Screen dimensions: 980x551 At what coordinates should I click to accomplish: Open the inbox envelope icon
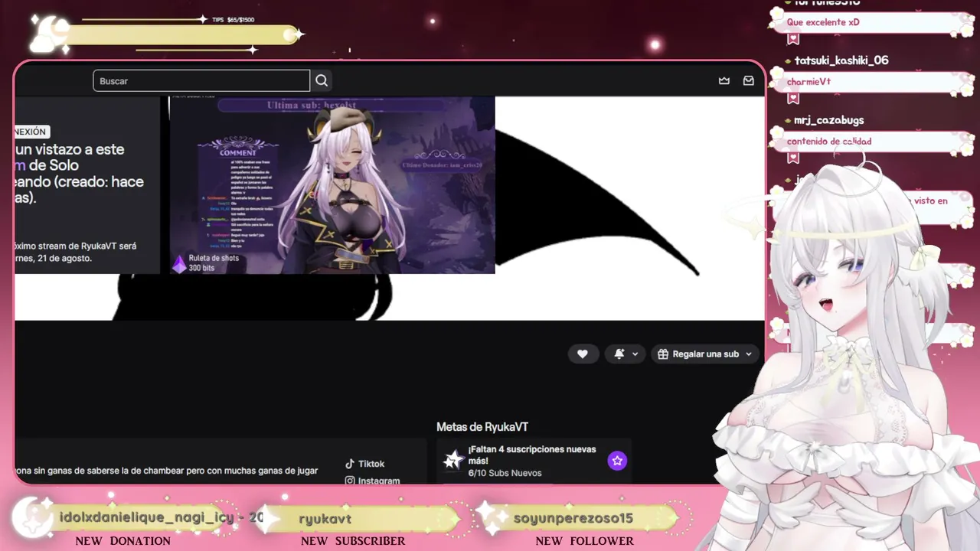click(x=749, y=80)
